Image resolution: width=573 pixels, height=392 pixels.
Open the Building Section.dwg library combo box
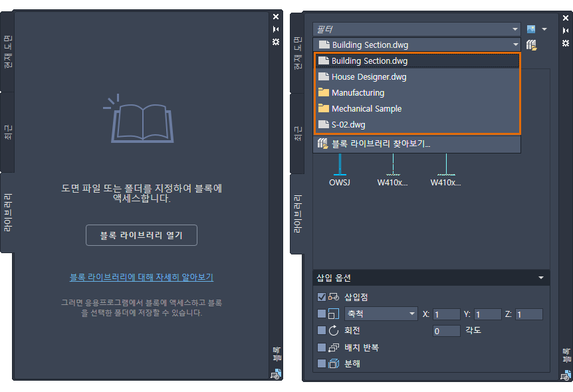pos(417,45)
